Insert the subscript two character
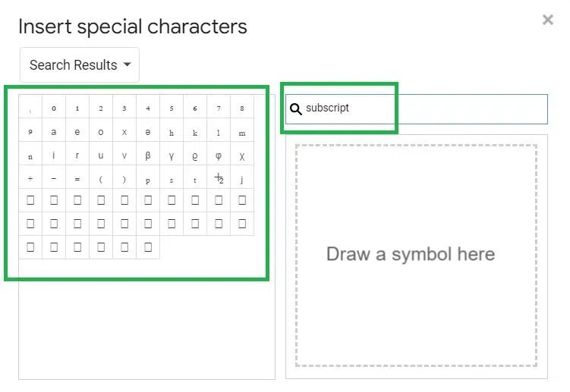 pyautogui.click(x=101, y=108)
